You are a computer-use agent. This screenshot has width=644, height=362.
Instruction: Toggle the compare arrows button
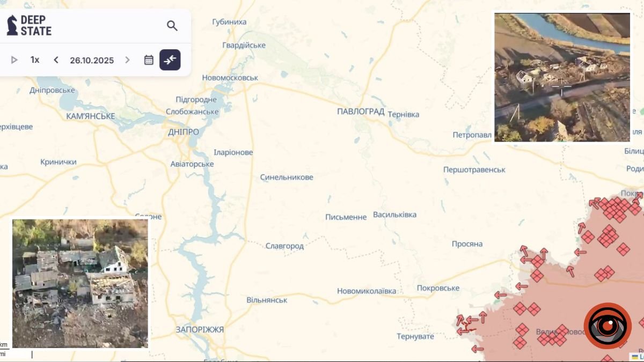tap(170, 60)
